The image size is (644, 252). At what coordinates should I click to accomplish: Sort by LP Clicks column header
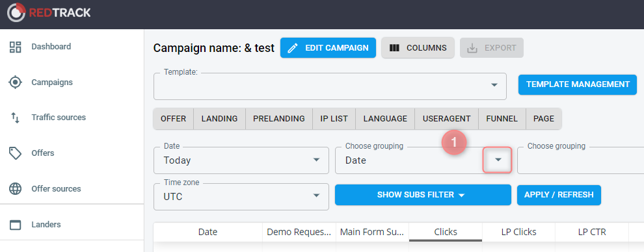pos(518,232)
